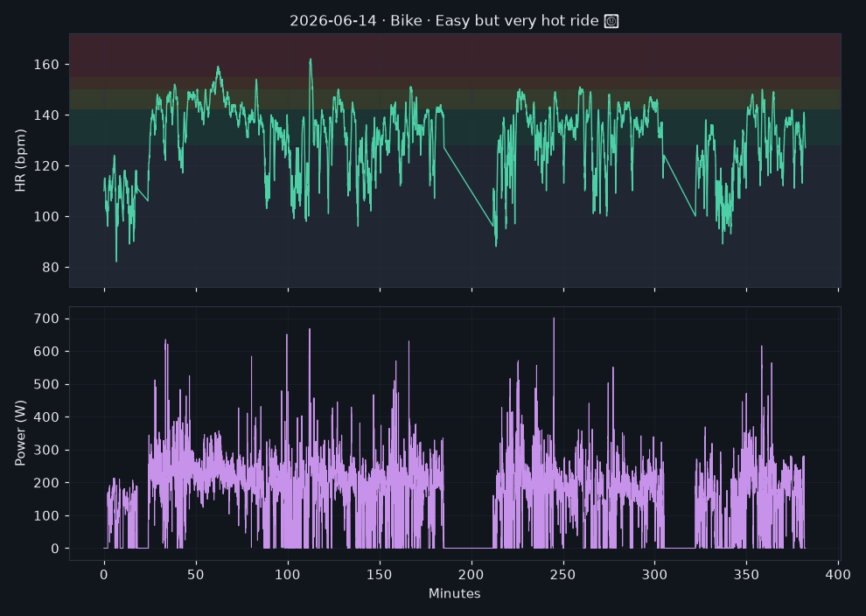The height and width of the screenshot is (616, 866).
Task: Click the zero-power pause near 200 minutes
Action: coord(468,548)
